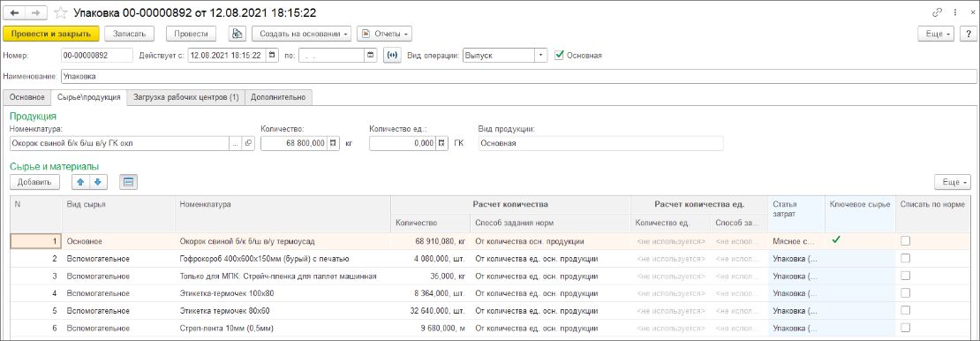Image resolution: width=980 pixels, height=341 pixels.
Task: Open calculator for Количество field
Action: (x=333, y=143)
